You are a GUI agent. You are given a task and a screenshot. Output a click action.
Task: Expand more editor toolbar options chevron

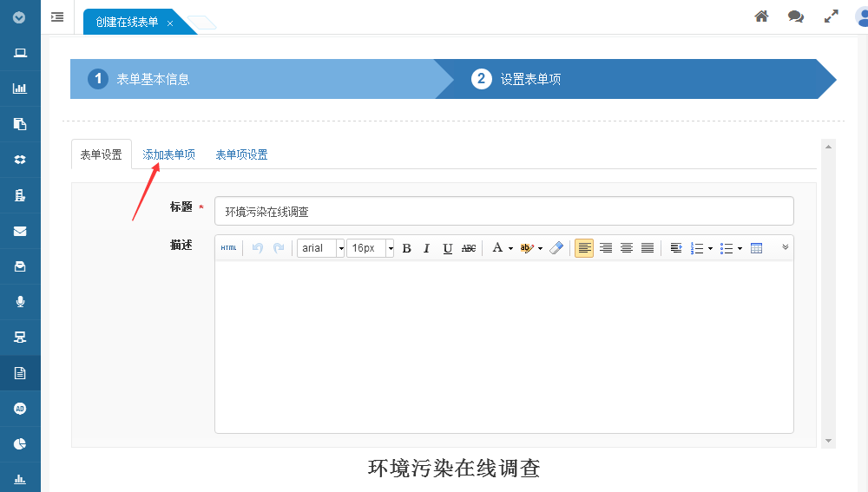pos(785,247)
